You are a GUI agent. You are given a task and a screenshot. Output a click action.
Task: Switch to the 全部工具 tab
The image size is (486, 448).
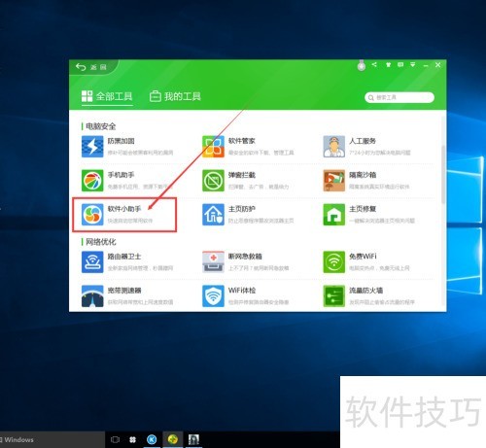click(107, 96)
